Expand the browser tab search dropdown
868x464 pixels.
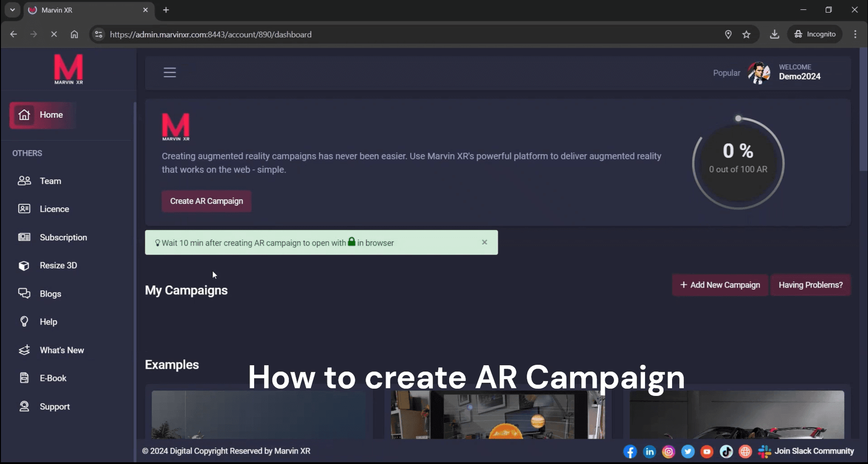pos(12,10)
